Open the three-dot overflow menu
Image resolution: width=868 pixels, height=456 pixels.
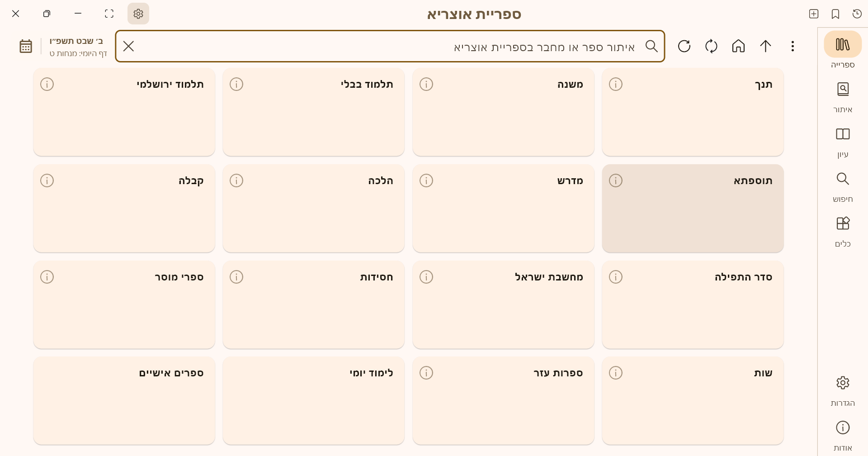pos(793,46)
